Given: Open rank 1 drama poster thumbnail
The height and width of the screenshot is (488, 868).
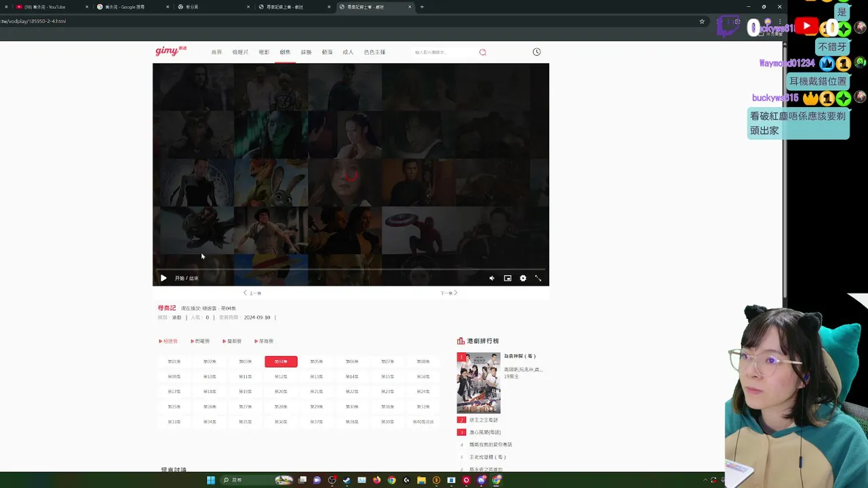Looking at the screenshot, I should [x=479, y=383].
